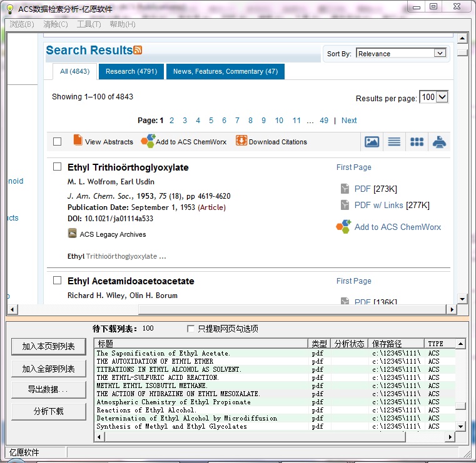The image size is (476, 463).
Task: Open the 清除(C) menu
Action: [56, 24]
